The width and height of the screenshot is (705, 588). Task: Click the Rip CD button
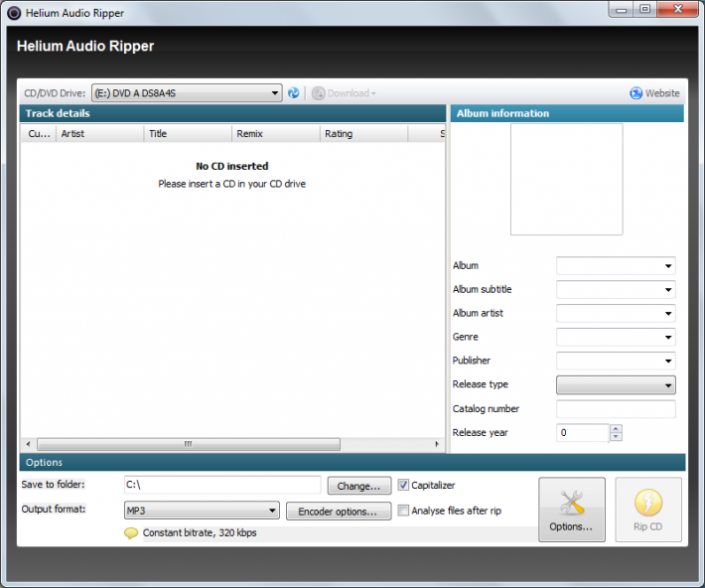tap(647, 510)
